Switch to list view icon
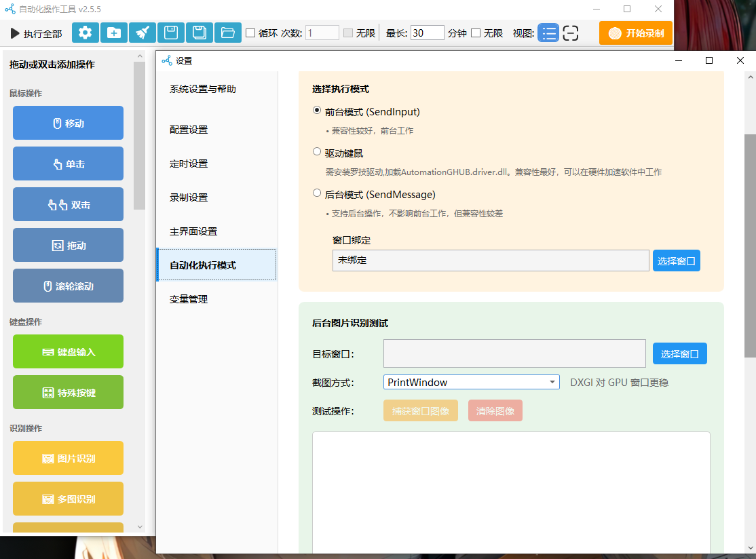Viewport: 756px width, 559px height. (x=548, y=33)
